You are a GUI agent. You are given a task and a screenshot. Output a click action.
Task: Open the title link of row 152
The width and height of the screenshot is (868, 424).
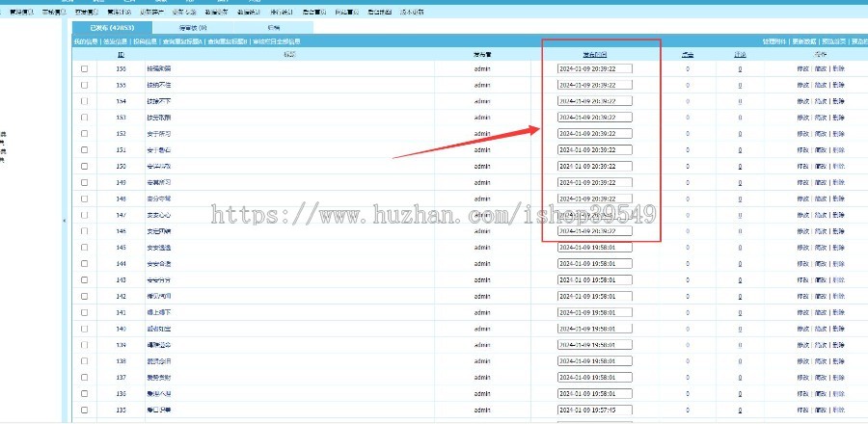(159, 134)
